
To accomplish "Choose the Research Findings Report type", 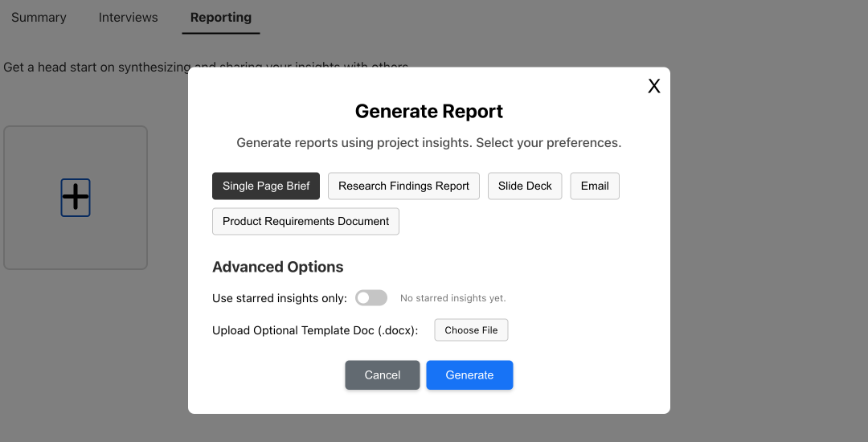I will 403,186.
